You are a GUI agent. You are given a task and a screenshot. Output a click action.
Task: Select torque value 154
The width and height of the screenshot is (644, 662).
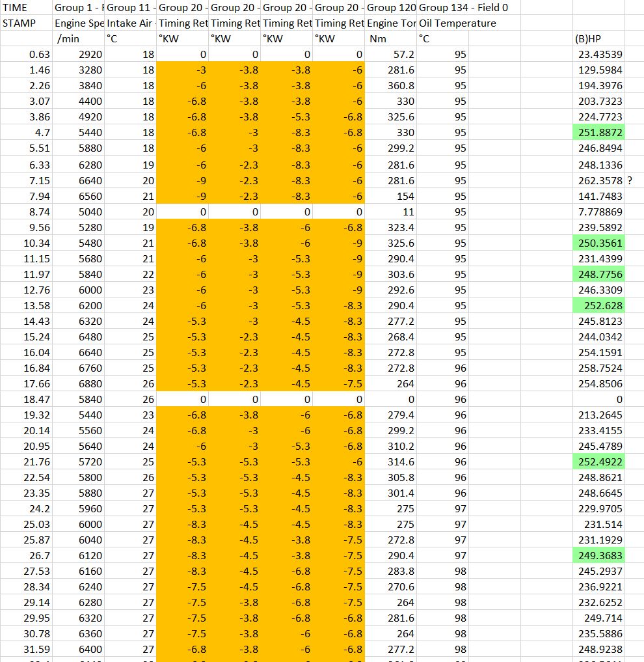[391, 197]
